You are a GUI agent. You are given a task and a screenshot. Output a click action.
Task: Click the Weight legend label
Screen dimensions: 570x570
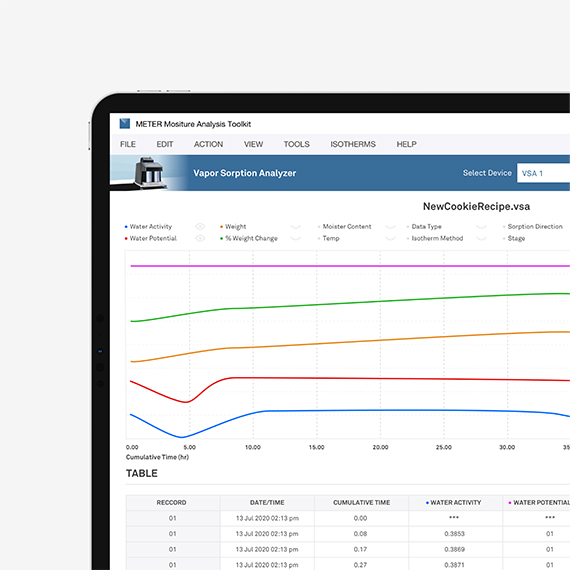tap(236, 226)
